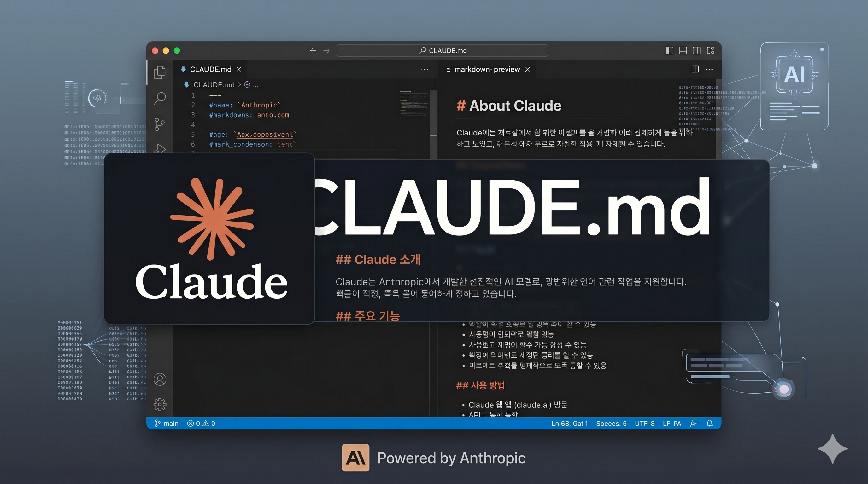The height and width of the screenshot is (484, 868).
Task: Open the Accounts menu icon
Action: coord(160,379)
